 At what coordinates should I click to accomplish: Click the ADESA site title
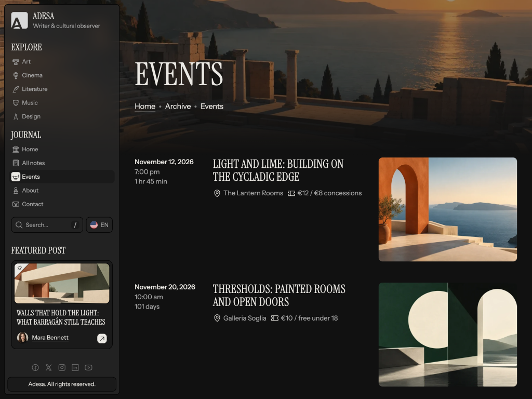coord(44,16)
